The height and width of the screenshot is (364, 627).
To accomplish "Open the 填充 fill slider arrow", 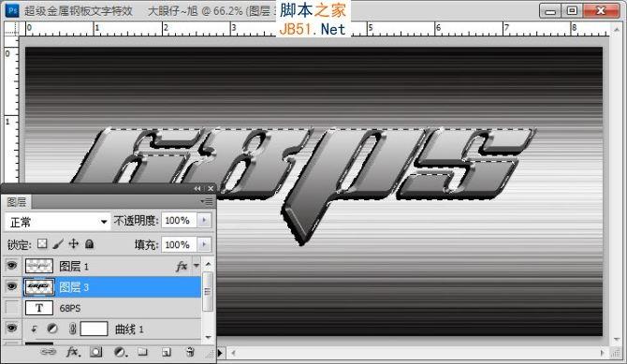I will click(x=204, y=244).
